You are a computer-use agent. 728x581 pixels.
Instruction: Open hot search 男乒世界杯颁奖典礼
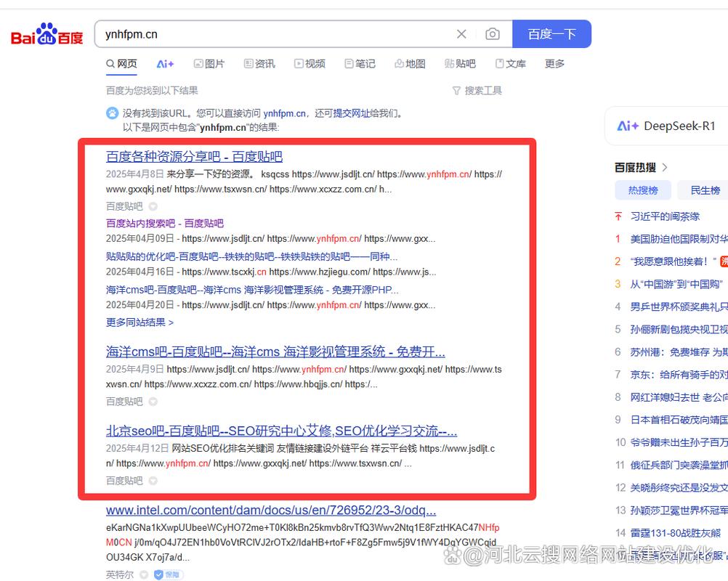point(679,306)
